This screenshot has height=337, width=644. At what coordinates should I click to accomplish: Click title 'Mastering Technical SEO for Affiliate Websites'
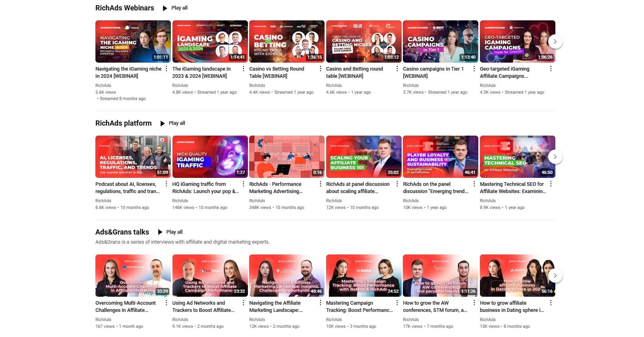click(513, 187)
